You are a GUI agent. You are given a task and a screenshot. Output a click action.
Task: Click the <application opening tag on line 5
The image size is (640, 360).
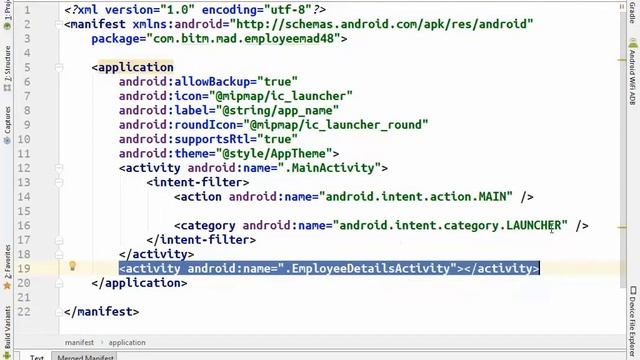coord(133,67)
